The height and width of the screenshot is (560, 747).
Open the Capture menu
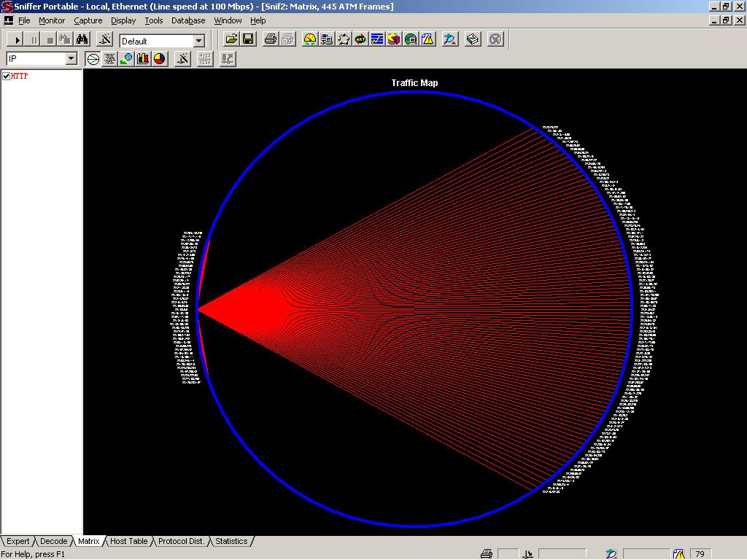coord(88,20)
